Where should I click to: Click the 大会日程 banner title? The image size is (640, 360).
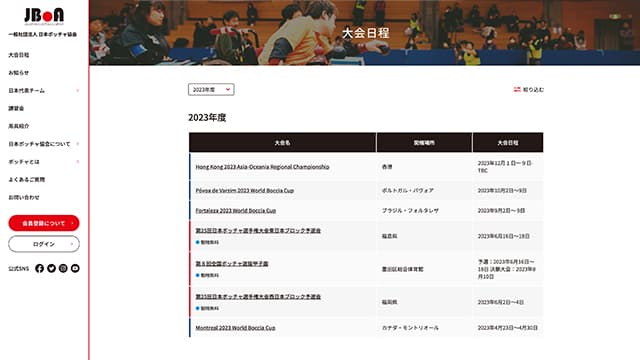(365, 33)
